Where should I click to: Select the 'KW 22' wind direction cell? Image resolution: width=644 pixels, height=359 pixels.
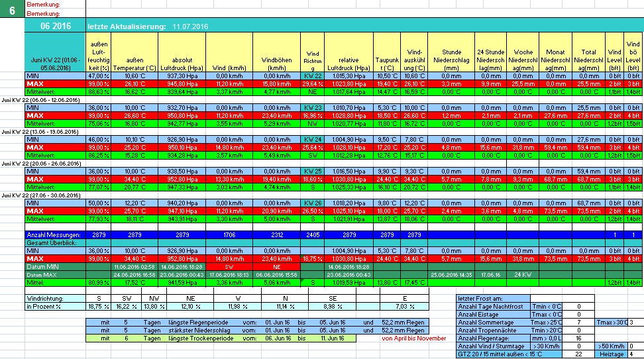coord(313,76)
